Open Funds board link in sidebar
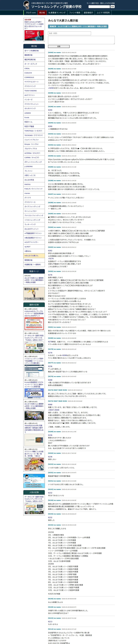This screenshot has width=138, height=644. (x=34, y=118)
